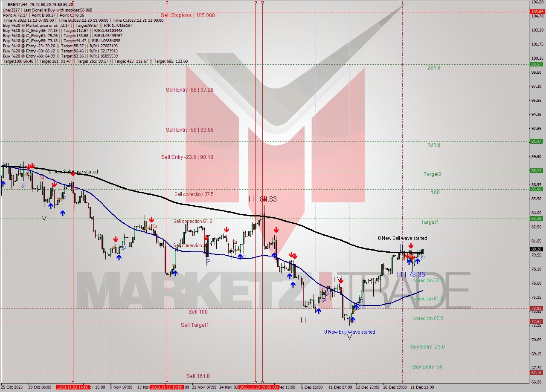The height and width of the screenshot is (392, 546).
Task: Click the green 86.46 price tag
Action: (536, 189)
